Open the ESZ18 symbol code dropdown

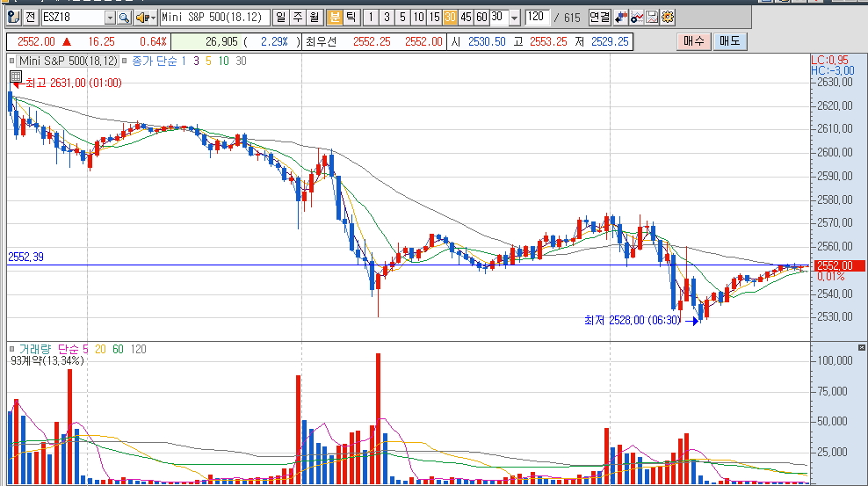tap(109, 17)
